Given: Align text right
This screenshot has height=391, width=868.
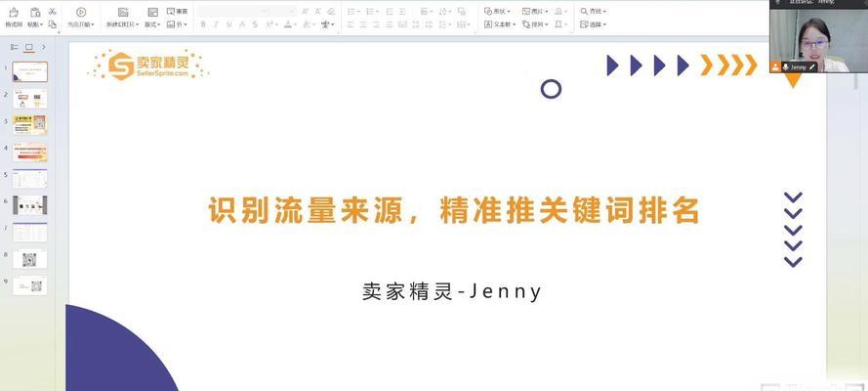Looking at the screenshot, I should tap(377, 24).
